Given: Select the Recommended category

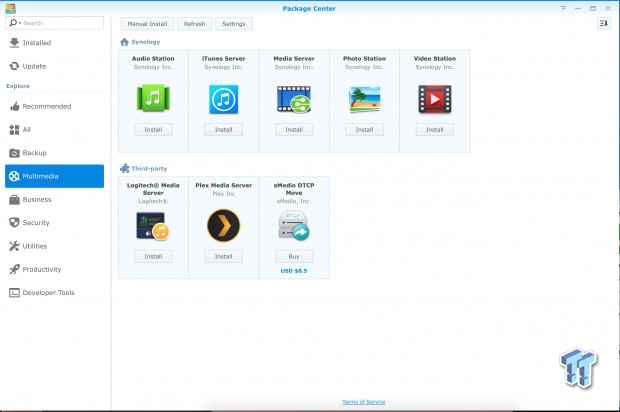Looking at the screenshot, I should click(55, 106).
